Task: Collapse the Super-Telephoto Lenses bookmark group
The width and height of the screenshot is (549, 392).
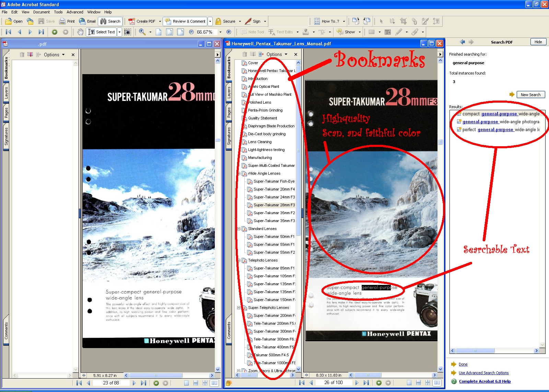Action: pos(239,308)
